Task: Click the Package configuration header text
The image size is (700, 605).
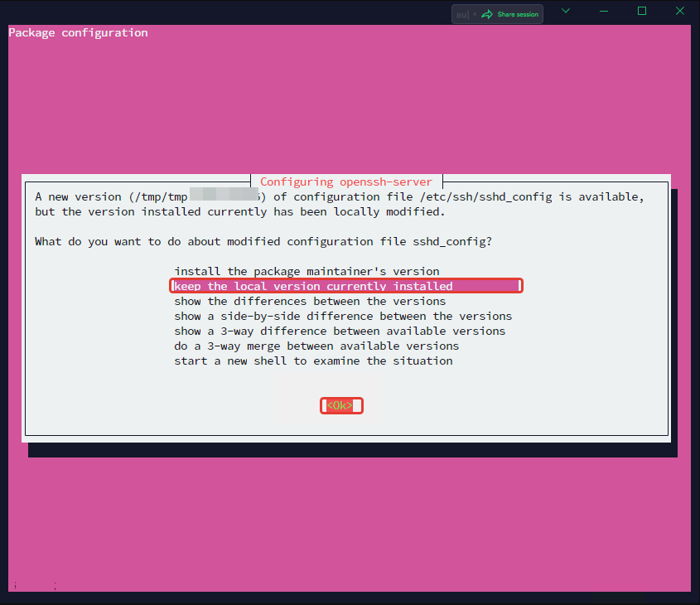Action: coord(78,32)
